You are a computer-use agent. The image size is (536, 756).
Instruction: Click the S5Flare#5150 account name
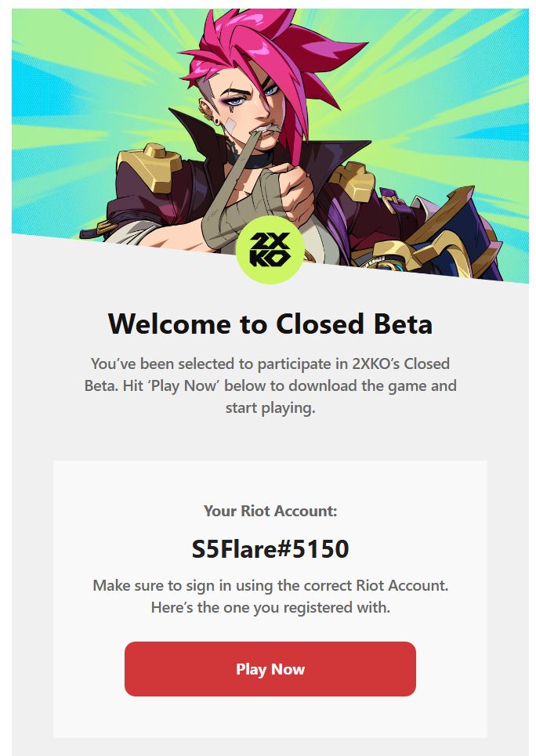coord(270,549)
